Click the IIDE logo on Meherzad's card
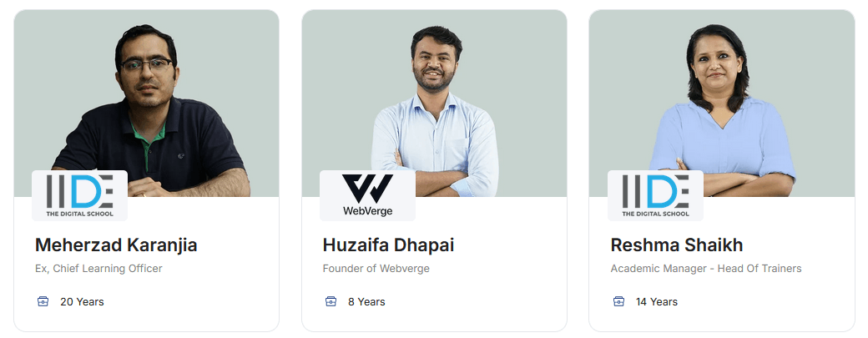The width and height of the screenshot is (868, 338). click(80, 196)
